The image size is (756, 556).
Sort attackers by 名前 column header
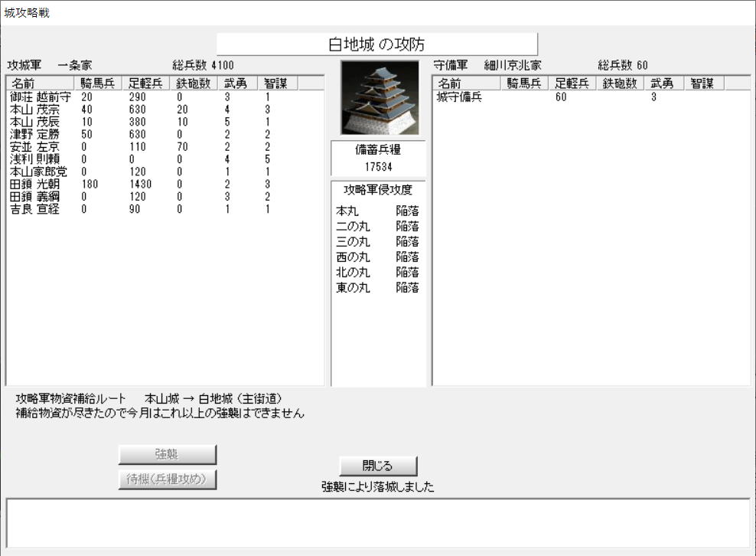coord(40,83)
